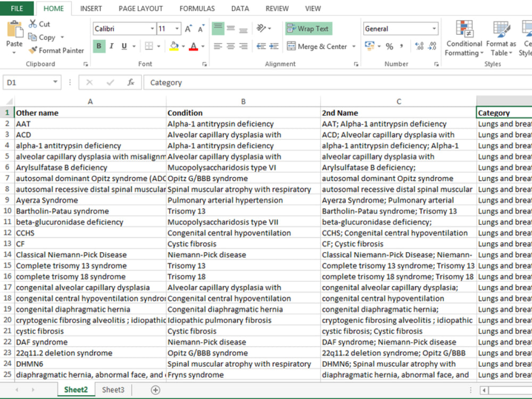Click the horizontal scrollbar left arrow
The image size is (532, 399).
[484, 390]
